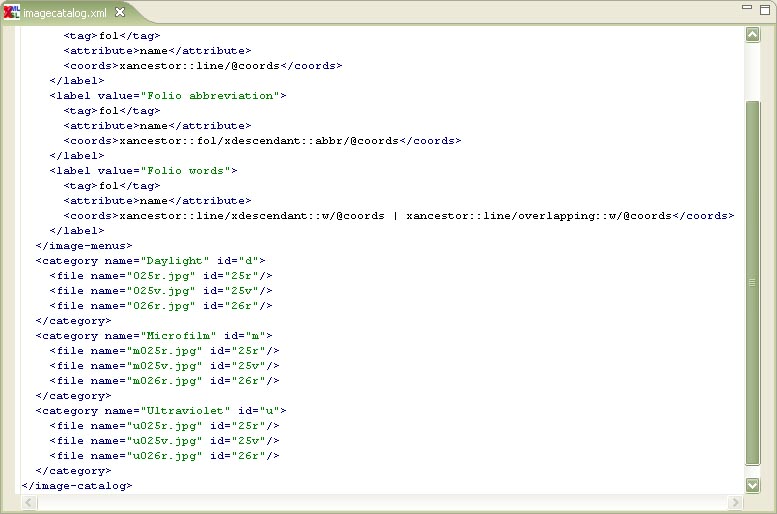Screen dimensions: 777x514
Task: Click the vertical scrollbar thumb
Action: pos(752,283)
